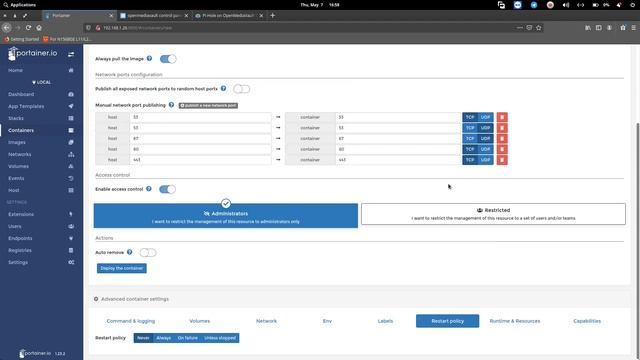This screenshot has height=360, width=640.
Task: Switch to the Pi-Hole on OpenMediaVault browser tab
Action: pyautogui.click(x=228, y=16)
